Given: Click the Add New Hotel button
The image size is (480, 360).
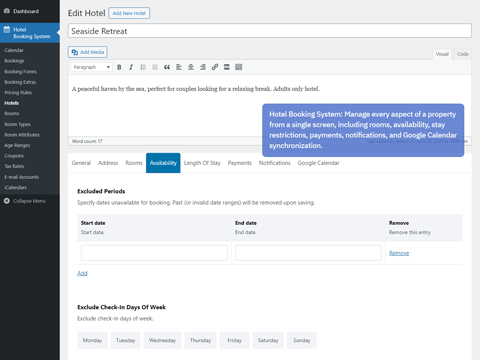Looking at the screenshot, I should tap(129, 13).
